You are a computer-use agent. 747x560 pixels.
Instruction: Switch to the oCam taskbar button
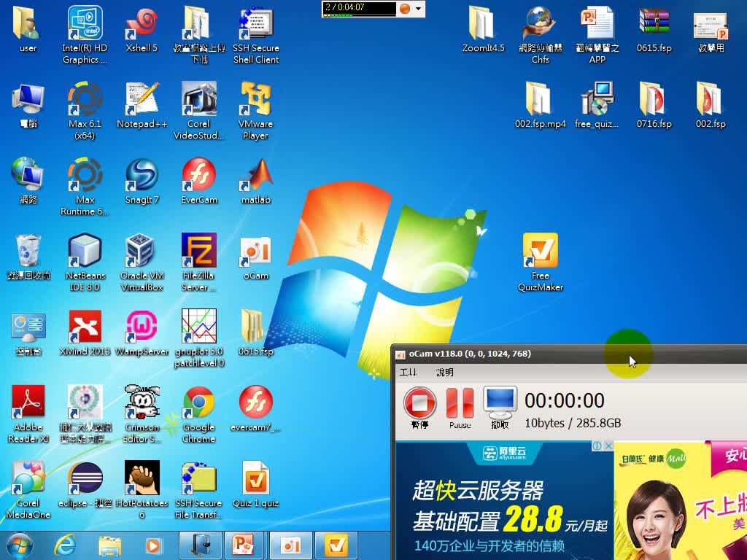pos(290,545)
